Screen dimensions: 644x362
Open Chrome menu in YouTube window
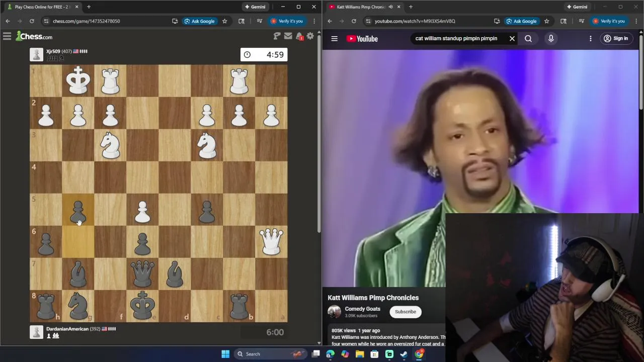coord(636,21)
